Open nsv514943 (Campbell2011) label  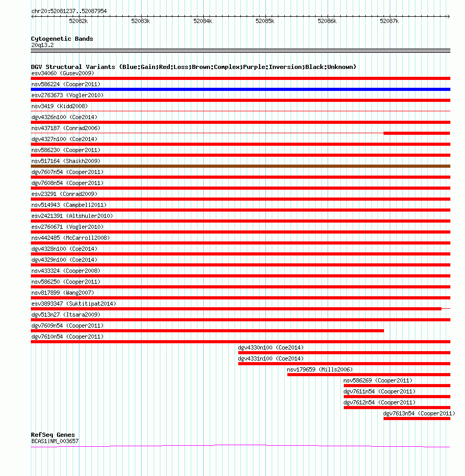69,205
